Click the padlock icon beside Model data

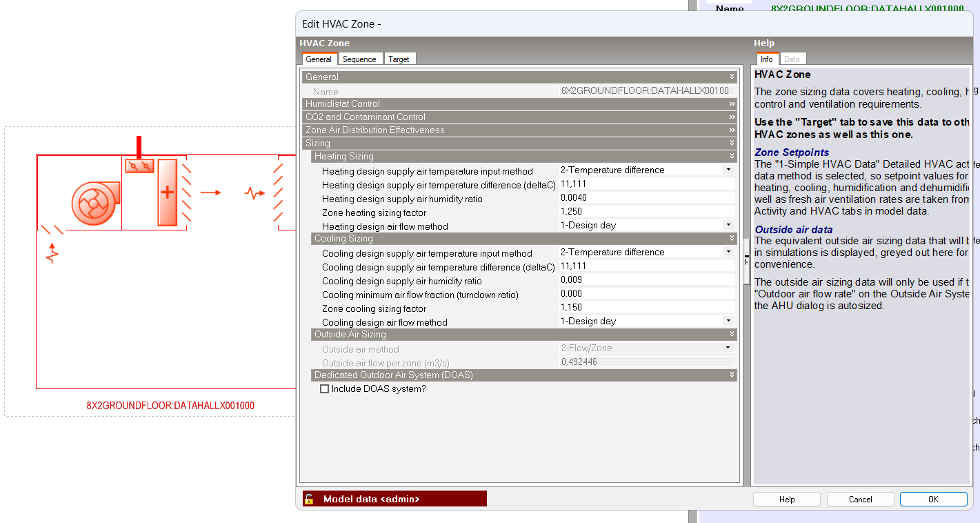point(310,499)
